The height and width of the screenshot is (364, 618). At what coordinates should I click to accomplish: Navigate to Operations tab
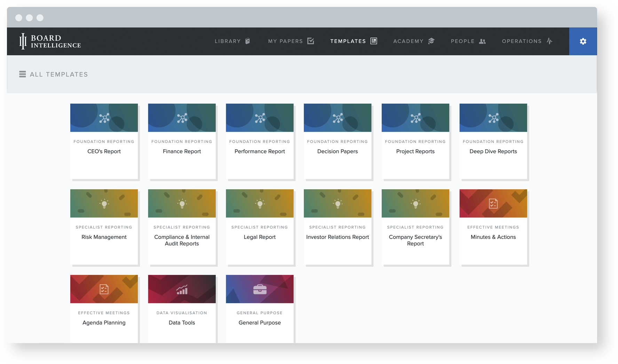[x=527, y=41]
